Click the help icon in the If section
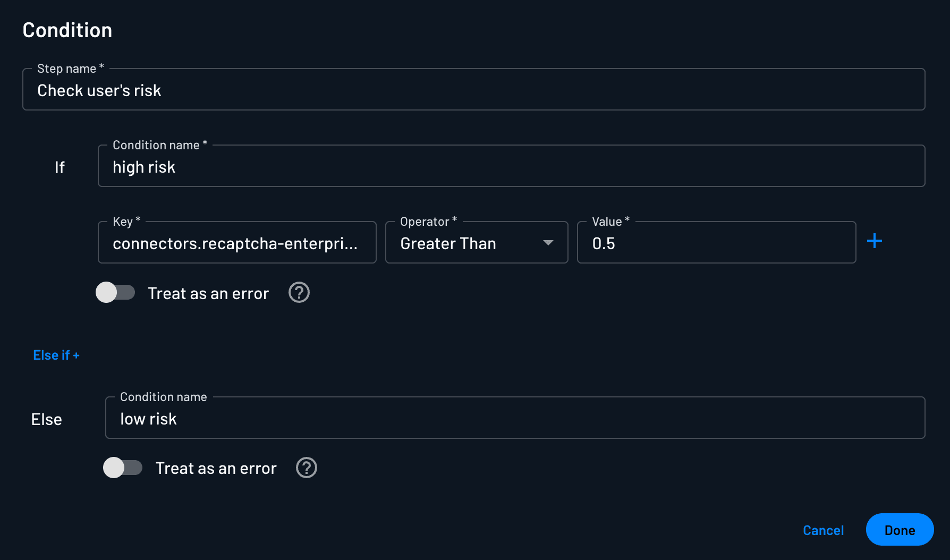 299,293
